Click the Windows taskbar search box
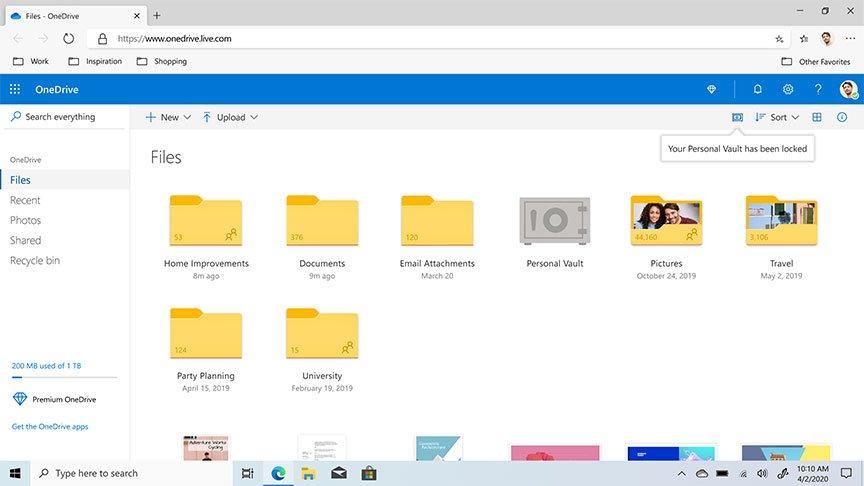 [x=131, y=473]
